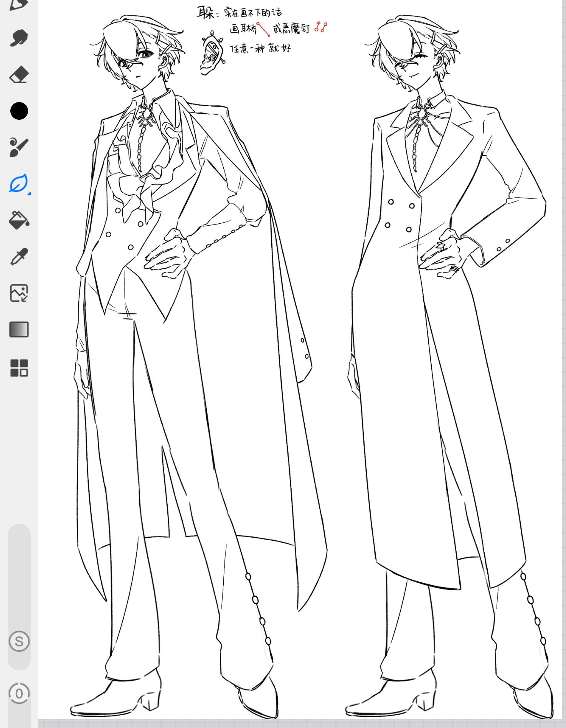Click the ring on right figure's hand
566x728 pixels.
454,269
